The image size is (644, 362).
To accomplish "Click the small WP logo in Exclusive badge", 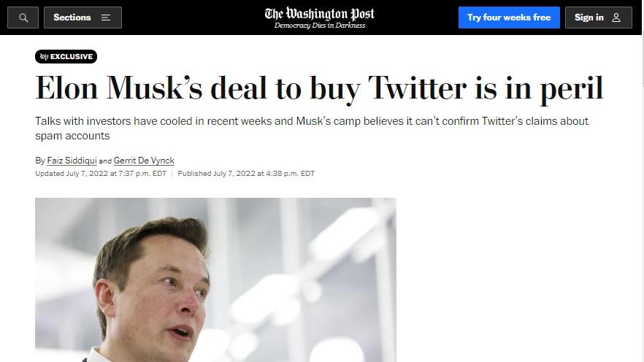I will 44,57.
